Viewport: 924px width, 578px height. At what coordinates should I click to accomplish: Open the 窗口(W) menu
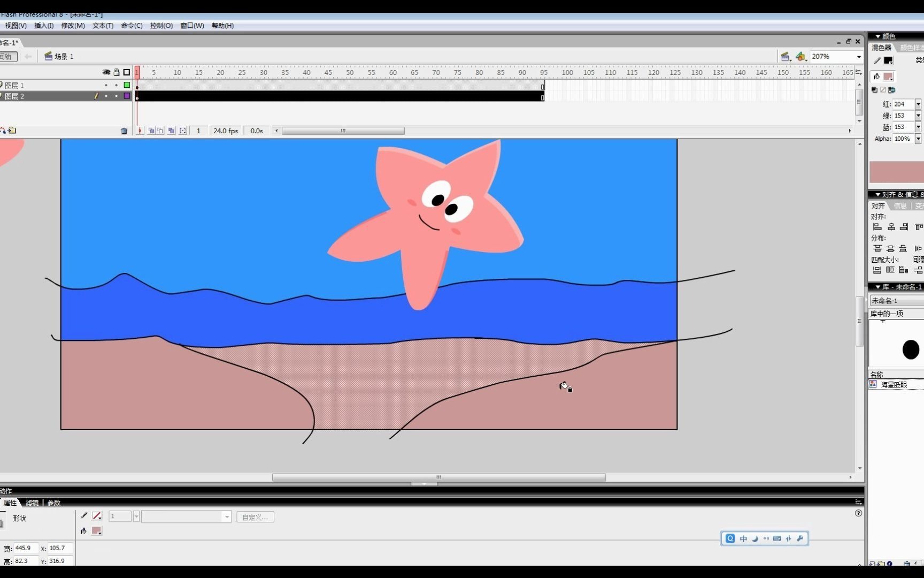click(x=192, y=26)
